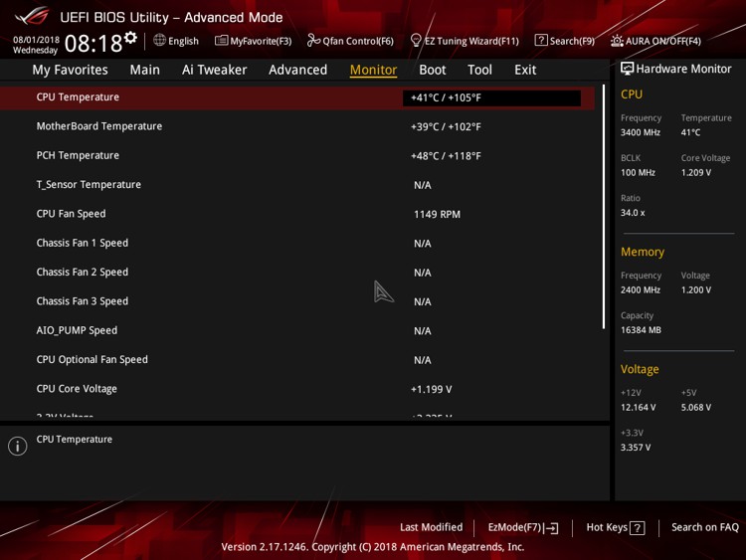Viewport: 746px width, 560px height.
Task: Click the date 08/01/2018 Wednesday
Action: coord(36,45)
